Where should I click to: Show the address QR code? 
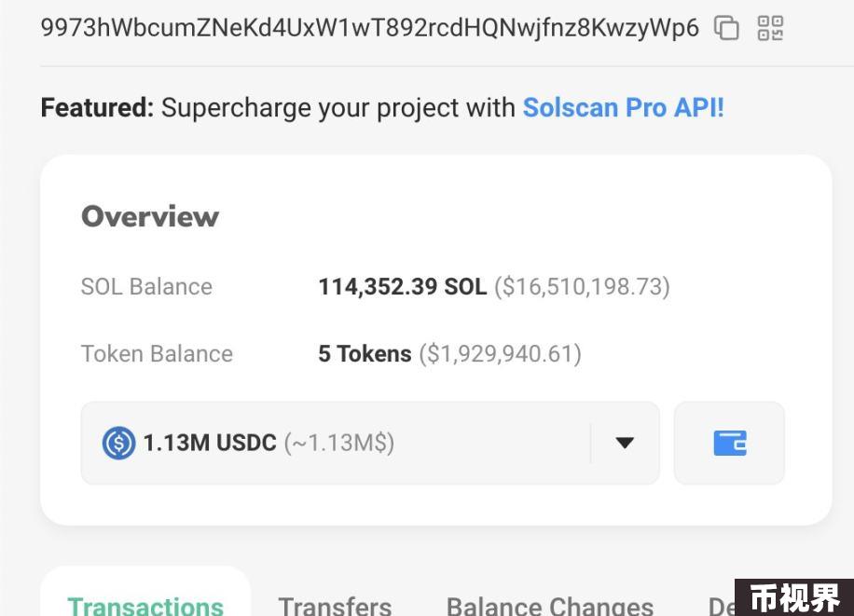tap(771, 28)
